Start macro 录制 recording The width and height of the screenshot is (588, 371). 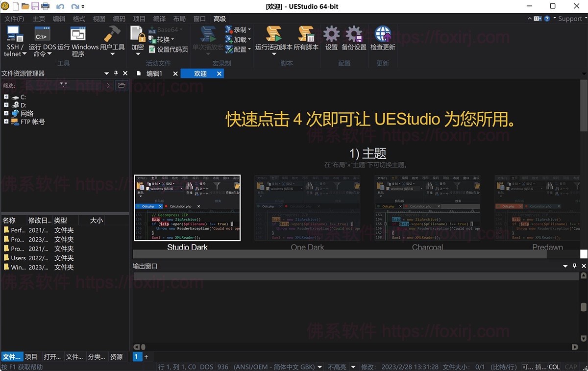tap(239, 29)
